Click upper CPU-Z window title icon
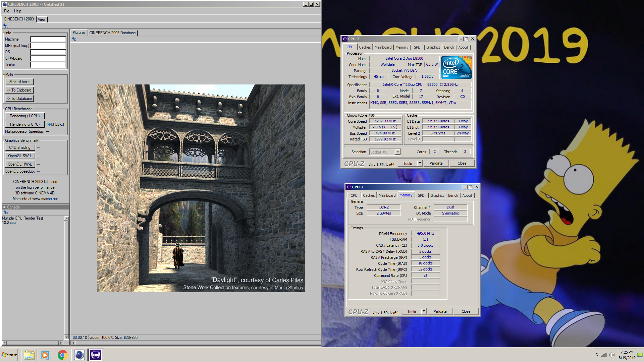The height and width of the screenshot is (362, 644). 344,39
